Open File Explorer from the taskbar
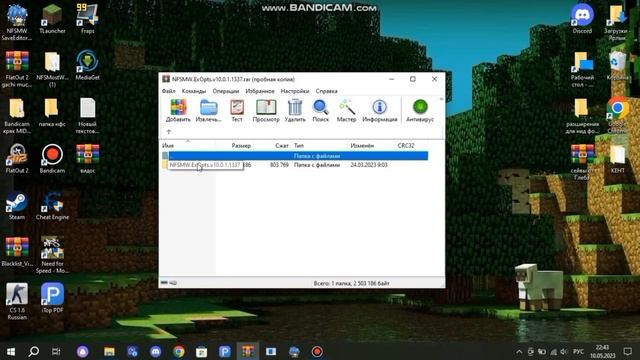640x360 pixels. (x=109, y=351)
